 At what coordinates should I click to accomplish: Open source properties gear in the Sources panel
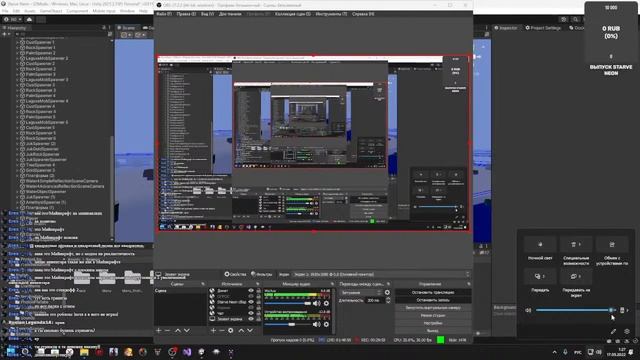(231, 330)
